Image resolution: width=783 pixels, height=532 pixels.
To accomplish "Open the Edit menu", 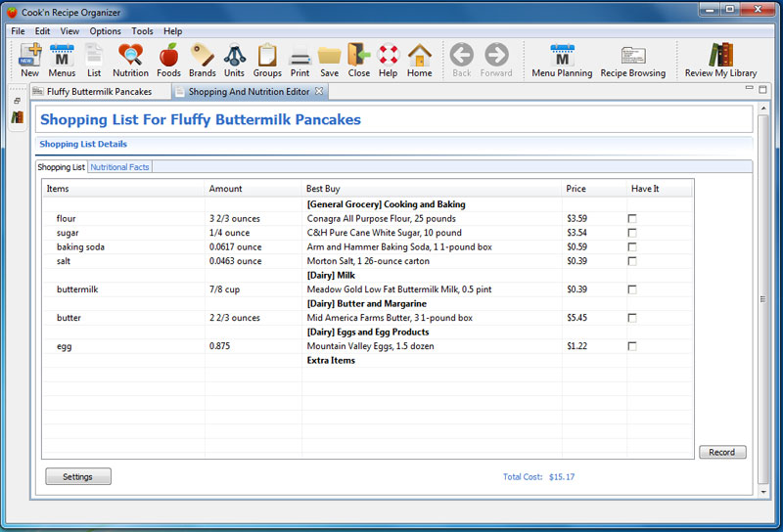I will click(x=42, y=31).
